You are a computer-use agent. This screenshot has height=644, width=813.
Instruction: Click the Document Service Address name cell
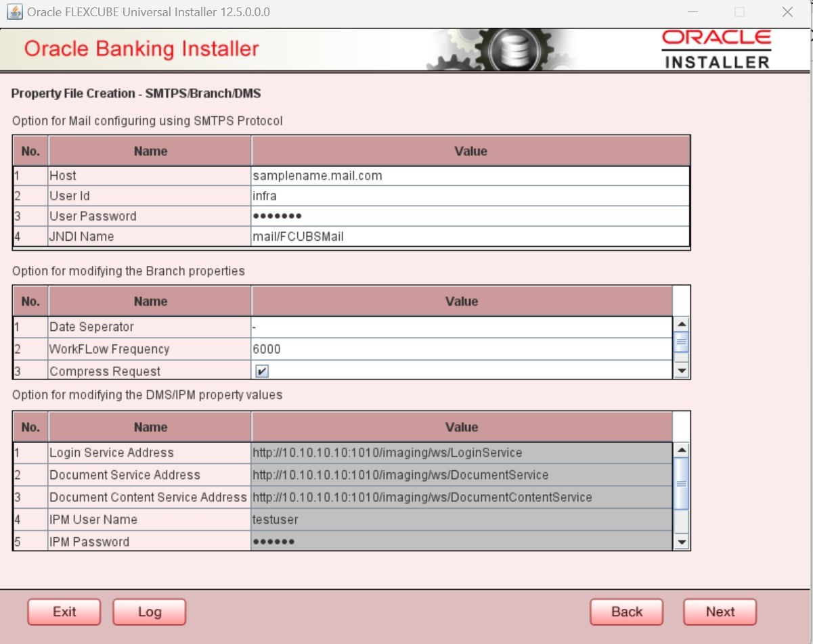pyautogui.click(x=150, y=475)
